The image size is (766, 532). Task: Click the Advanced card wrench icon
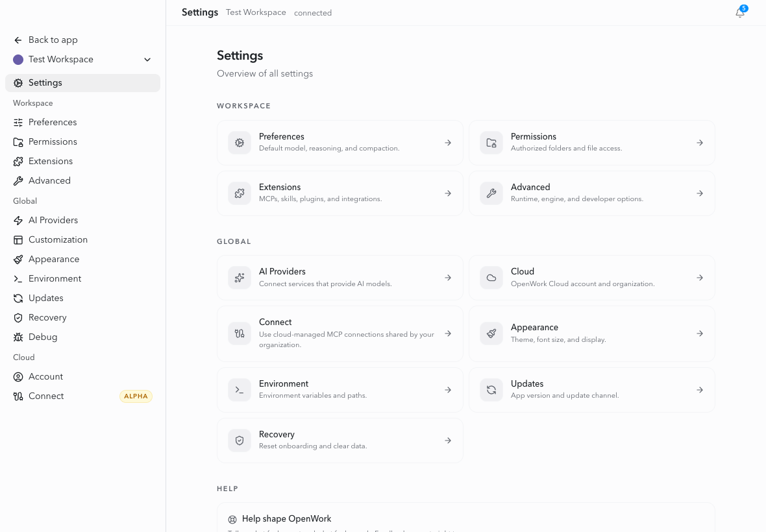pyautogui.click(x=491, y=194)
